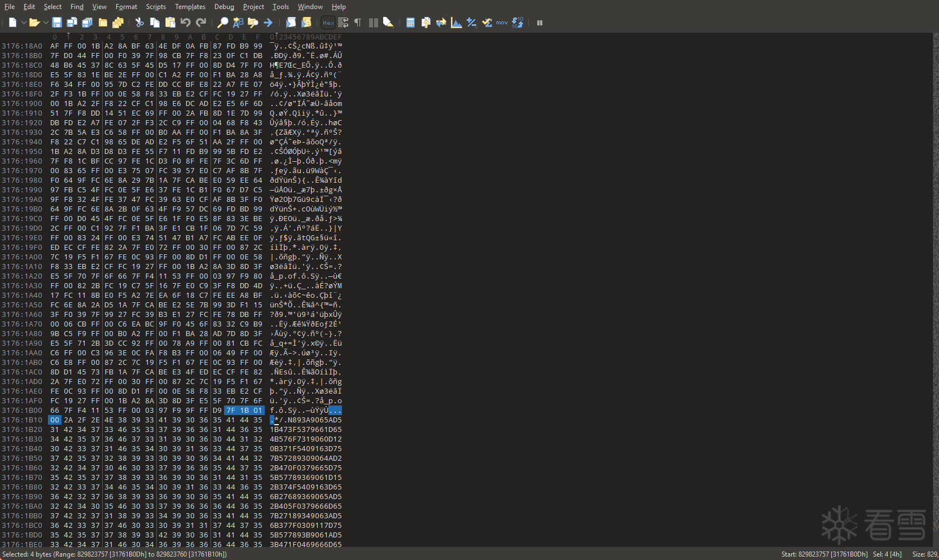939x560 pixels.
Task: Click the Copy icon
Action: 155,23
